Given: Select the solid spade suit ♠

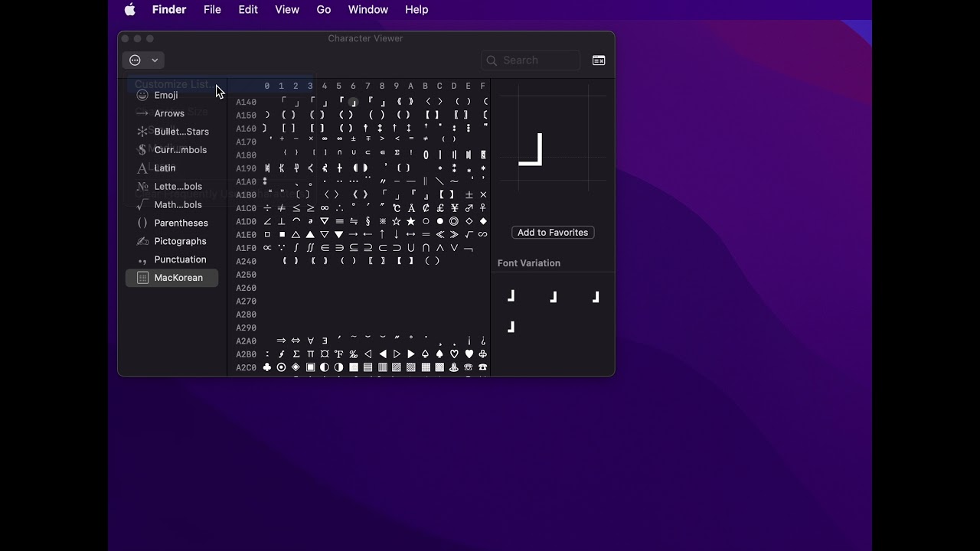Looking at the screenshot, I should [x=440, y=354].
